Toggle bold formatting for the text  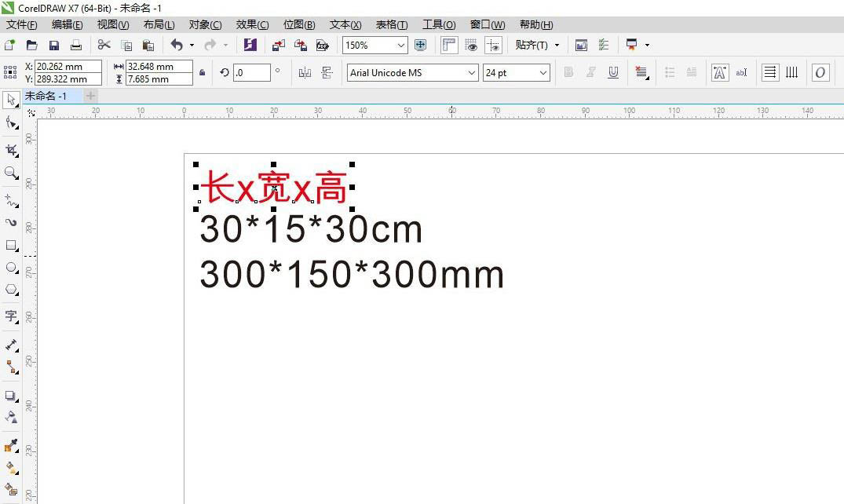[567, 72]
